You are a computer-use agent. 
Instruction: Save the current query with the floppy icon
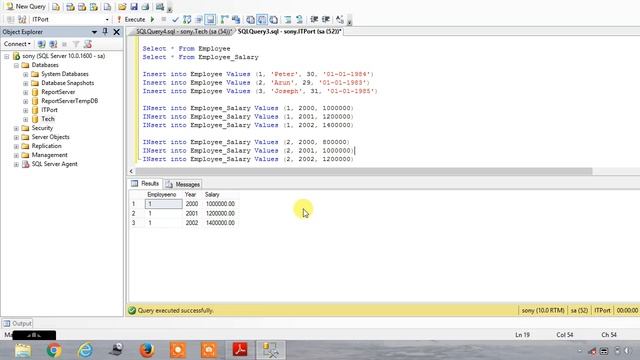[x=134, y=7]
